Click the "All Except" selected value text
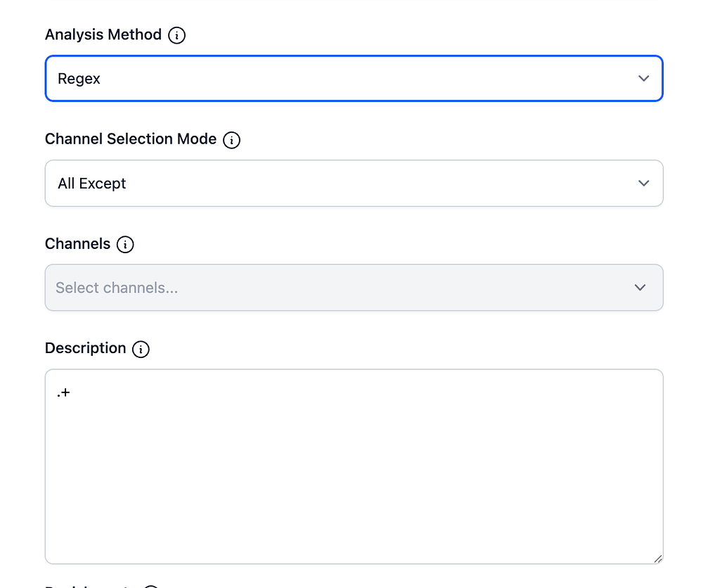Screen dimensions: 703x588 pyautogui.click(x=92, y=184)
